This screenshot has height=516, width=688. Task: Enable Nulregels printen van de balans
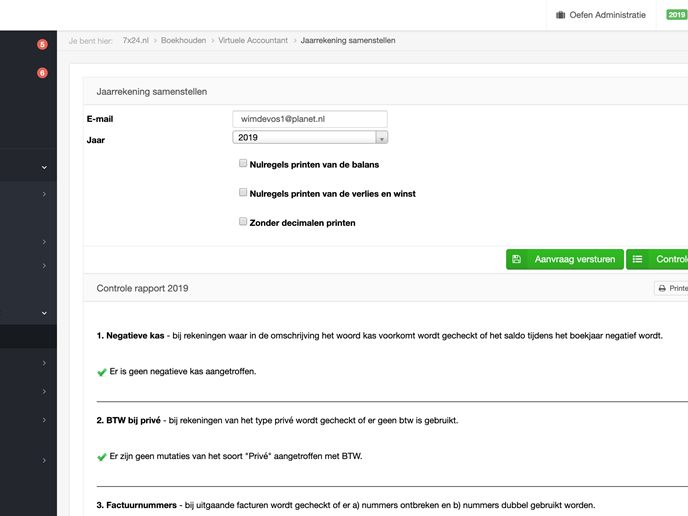tap(243, 163)
